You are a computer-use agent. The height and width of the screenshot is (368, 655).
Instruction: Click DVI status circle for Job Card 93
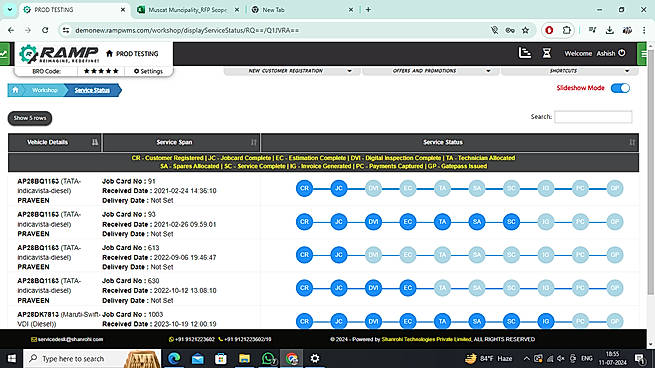[373, 222]
